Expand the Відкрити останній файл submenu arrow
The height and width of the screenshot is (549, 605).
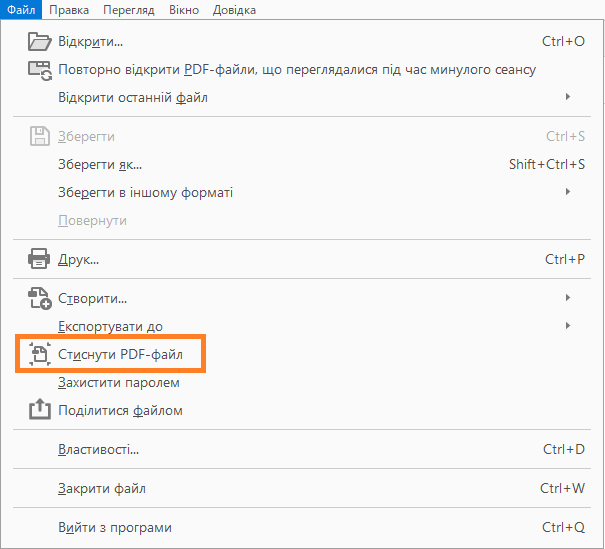(568, 97)
